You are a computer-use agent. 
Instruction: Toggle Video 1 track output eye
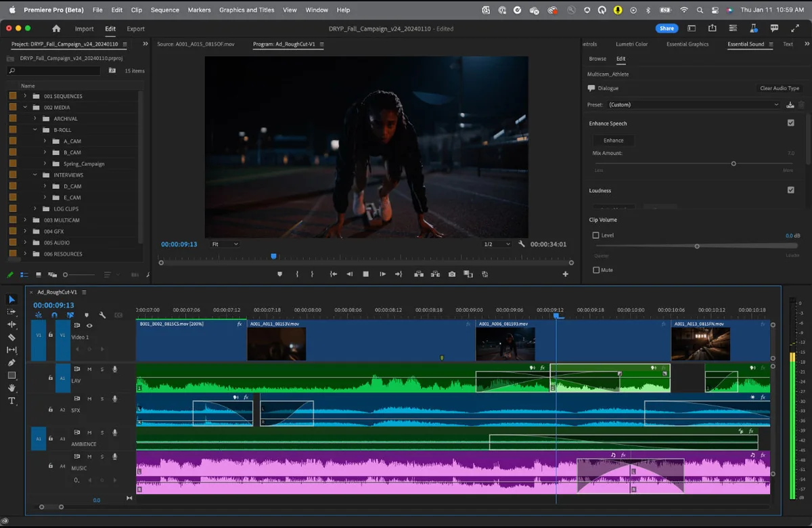[x=89, y=326]
